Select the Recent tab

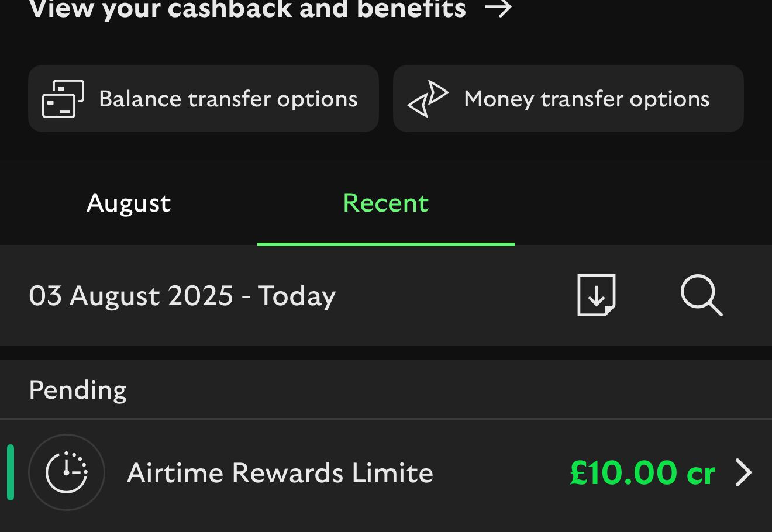pyautogui.click(x=385, y=203)
